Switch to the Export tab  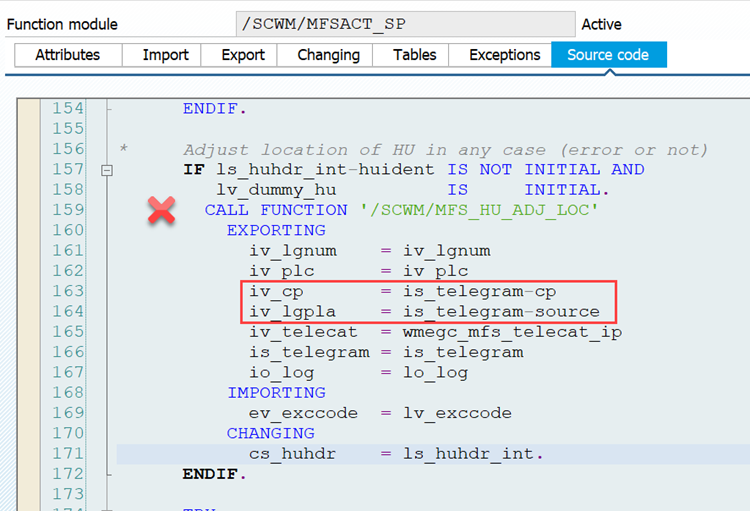pyautogui.click(x=243, y=55)
